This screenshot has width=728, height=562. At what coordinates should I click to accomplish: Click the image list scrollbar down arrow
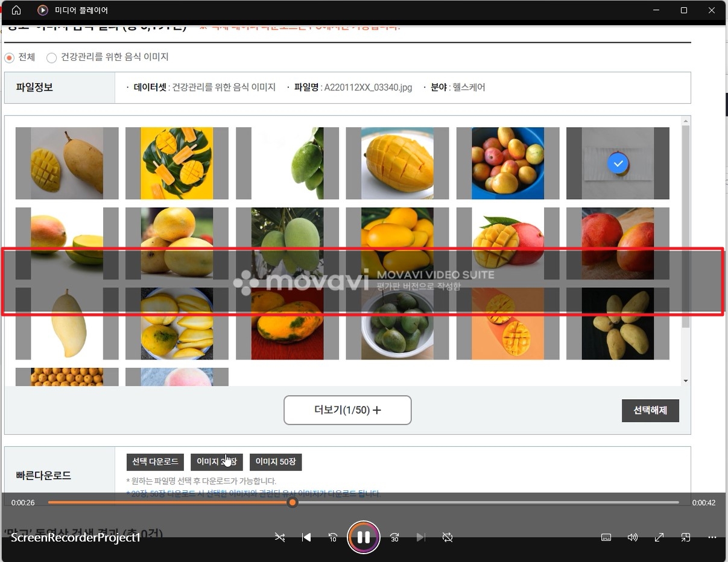685,381
